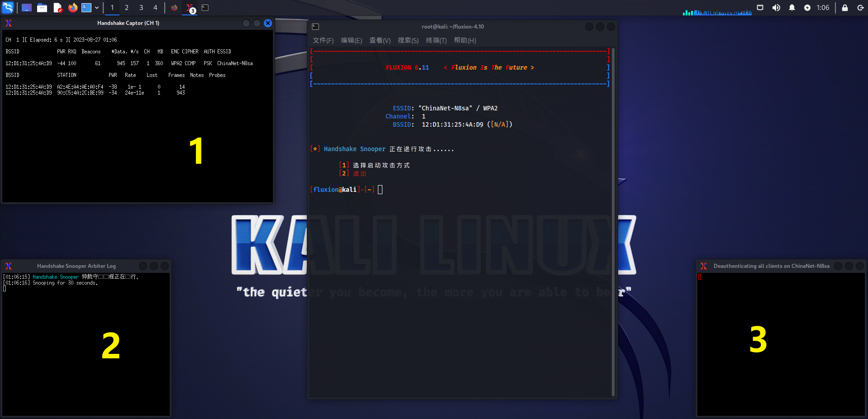
Task: Select the grouped xterm taskbar button
Action: pyautogui.click(x=190, y=8)
